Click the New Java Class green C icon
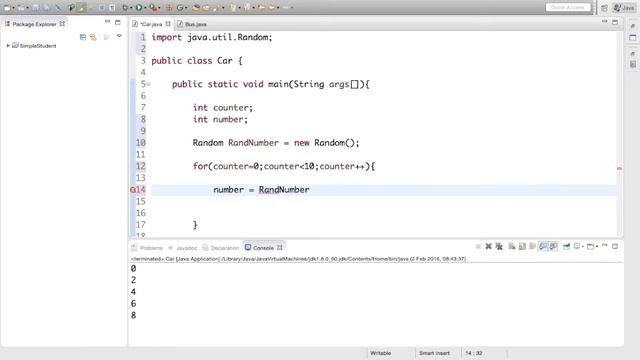This screenshot has width=640, height=360. (180, 7)
